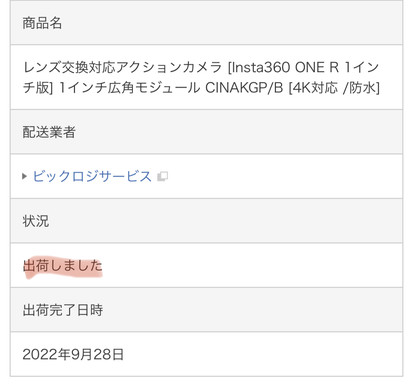Click blank area right of the shipping date
This screenshot has height=387, width=413.
(x=263, y=354)
